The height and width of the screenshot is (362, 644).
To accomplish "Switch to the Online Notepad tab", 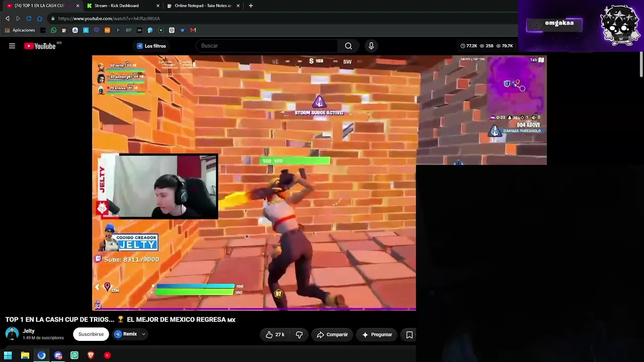I will coord(203,6).
